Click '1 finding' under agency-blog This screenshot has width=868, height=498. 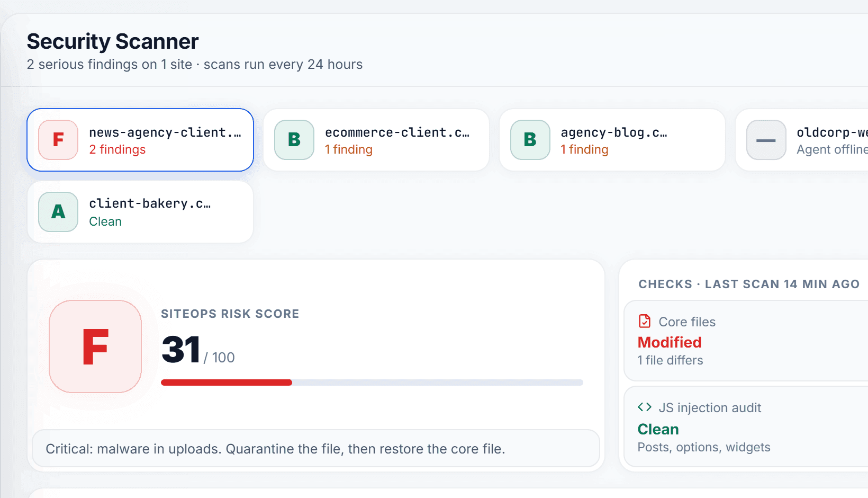[x=585, y=149]
